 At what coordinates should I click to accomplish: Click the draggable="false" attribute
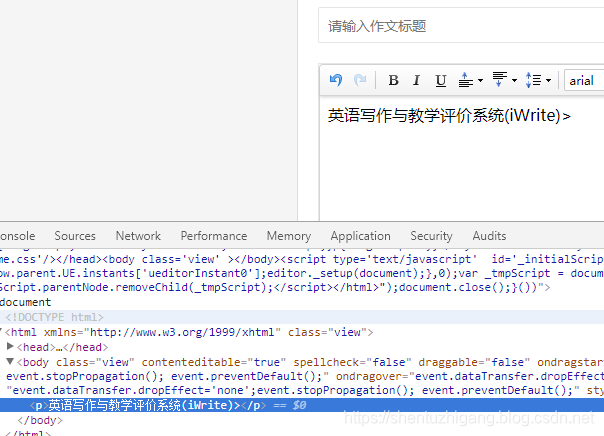(x=474, y=362)
